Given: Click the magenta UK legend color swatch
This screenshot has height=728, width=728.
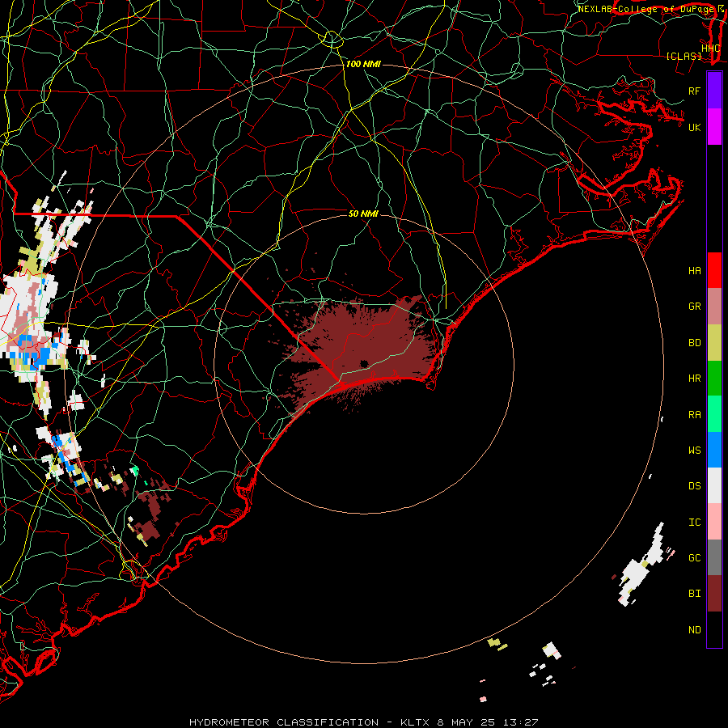Looking at the screenshot, I should (x=714, y=127).
